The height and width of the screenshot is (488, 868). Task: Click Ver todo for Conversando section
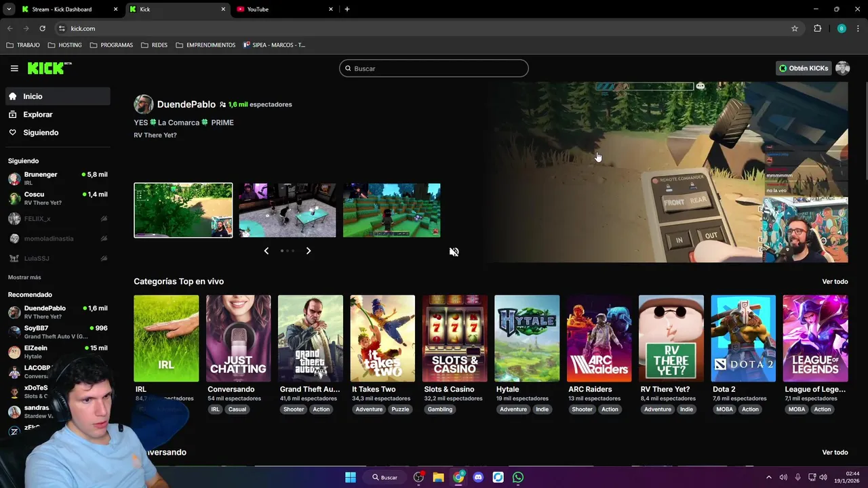point(835,452)
